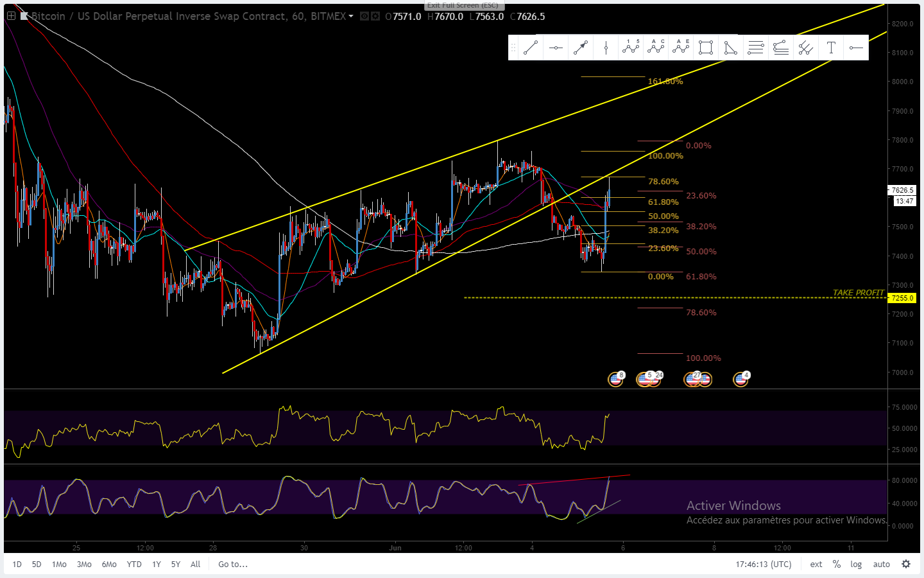
Task: Toggle log scale on price axis
Action: 856,565
